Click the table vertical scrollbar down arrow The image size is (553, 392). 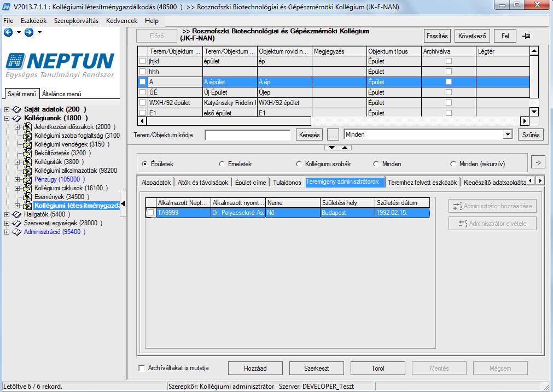click(x=534, y=112)
